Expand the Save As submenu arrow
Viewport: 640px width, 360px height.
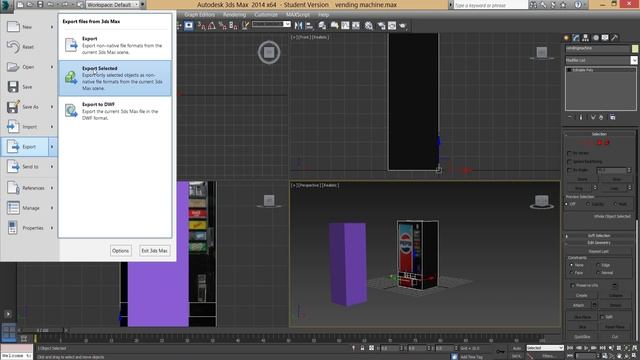pos(52,107)
